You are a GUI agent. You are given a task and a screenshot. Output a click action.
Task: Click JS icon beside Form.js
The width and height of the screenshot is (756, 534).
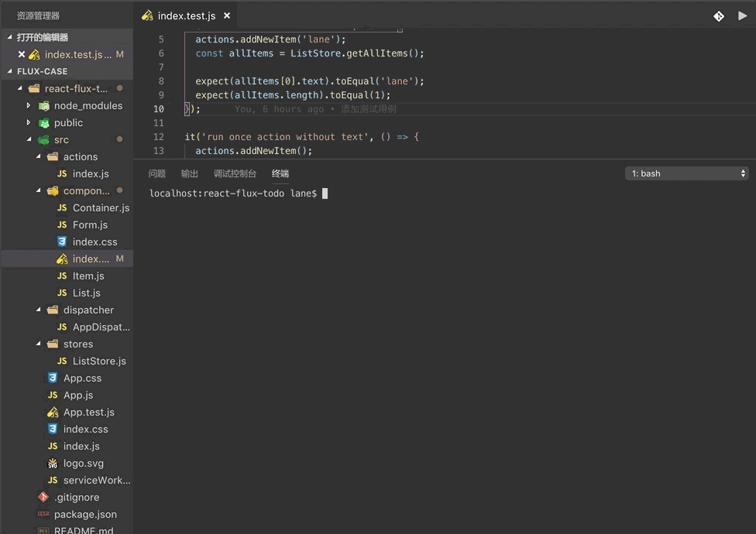click(62, 225)
